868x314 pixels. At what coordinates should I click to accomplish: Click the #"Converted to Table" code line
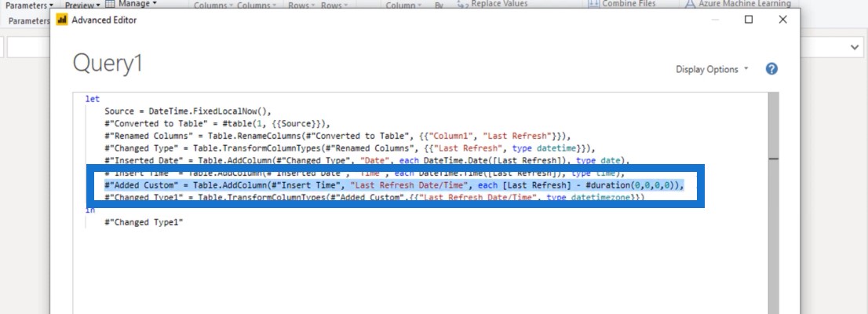pyautogui.click(x=217, y=123)
